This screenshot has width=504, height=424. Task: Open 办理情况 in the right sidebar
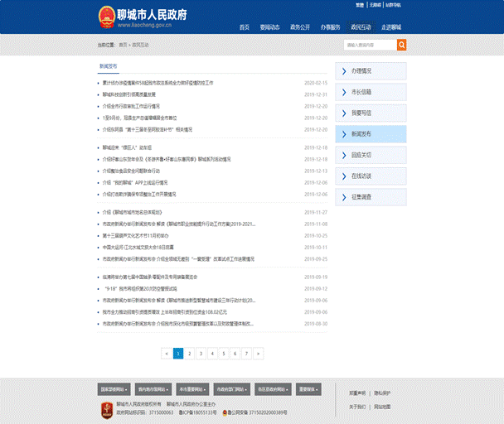pyautogui.click(x=371, y=71)
